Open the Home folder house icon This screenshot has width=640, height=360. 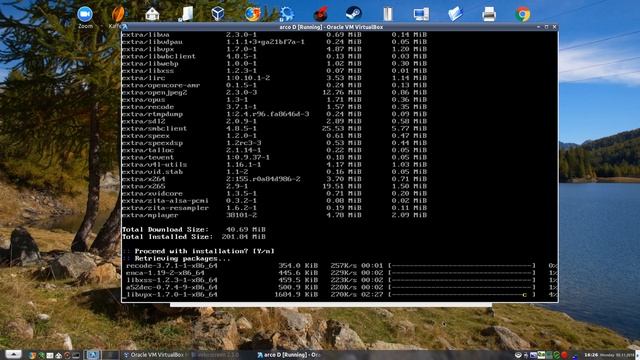(152, 14)
